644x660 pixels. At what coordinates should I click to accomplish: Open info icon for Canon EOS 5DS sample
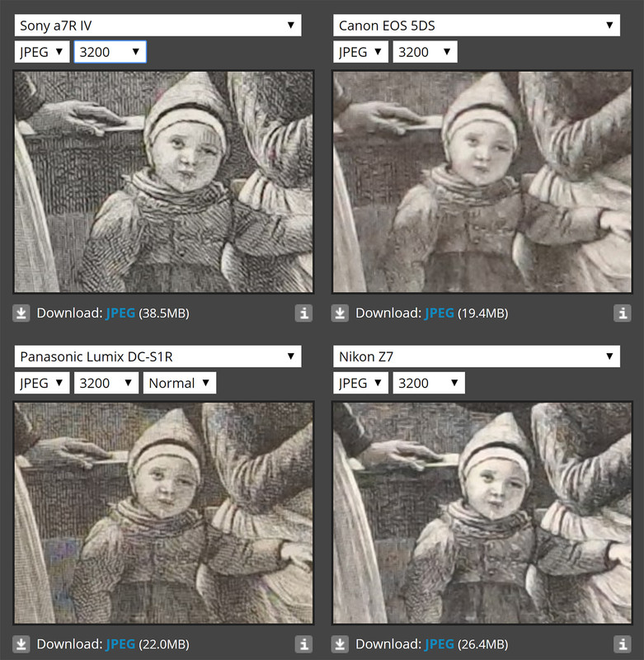(x=623, y=313)
